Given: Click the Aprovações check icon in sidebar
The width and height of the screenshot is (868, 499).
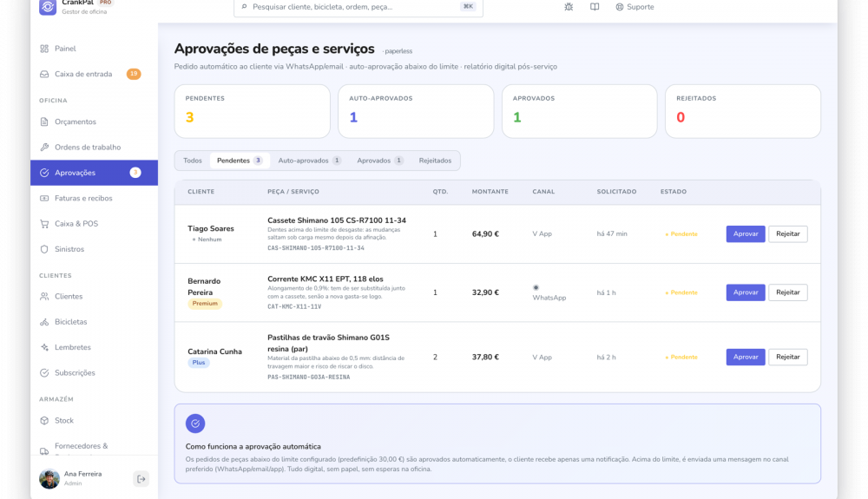Looking at the screenshot, I should click(44, 173).
